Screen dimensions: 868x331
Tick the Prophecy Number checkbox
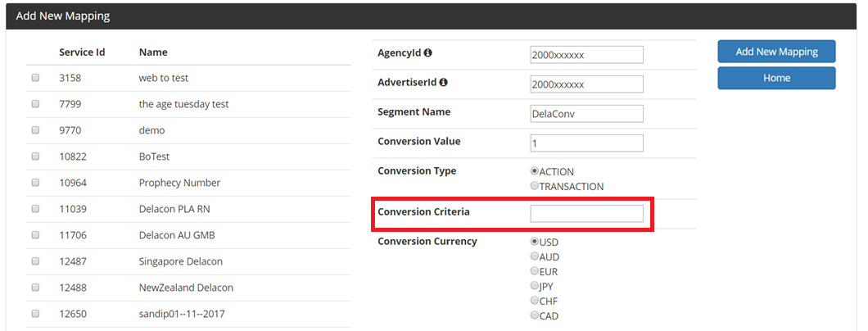point(35,183)
